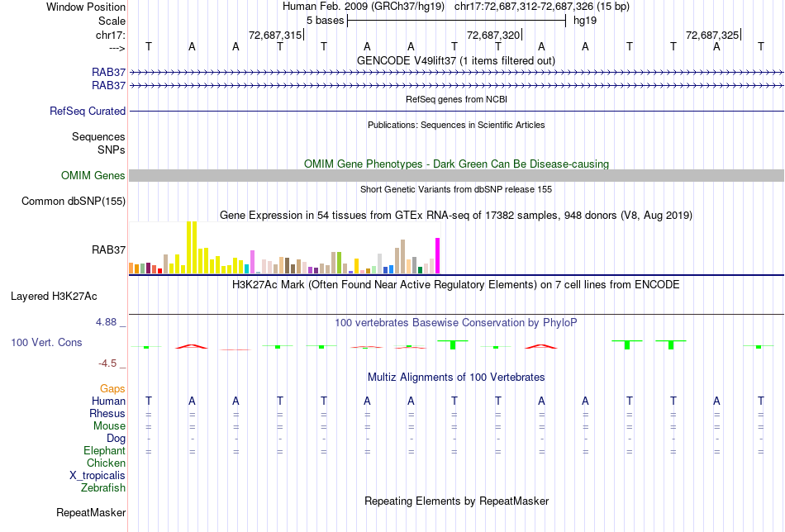Open 100 vertebrates Basewise Conservation by PhyloP title
Viewport: 785px width, 532px height.
click(456, 323)
